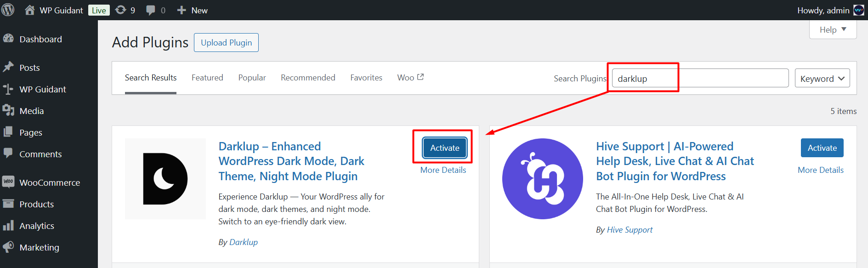Image resolution: width=868 pixels, height=268 pixels.
Task: Open the Analytics menu item
Action: pyautogui.click(x=37, y=226)
